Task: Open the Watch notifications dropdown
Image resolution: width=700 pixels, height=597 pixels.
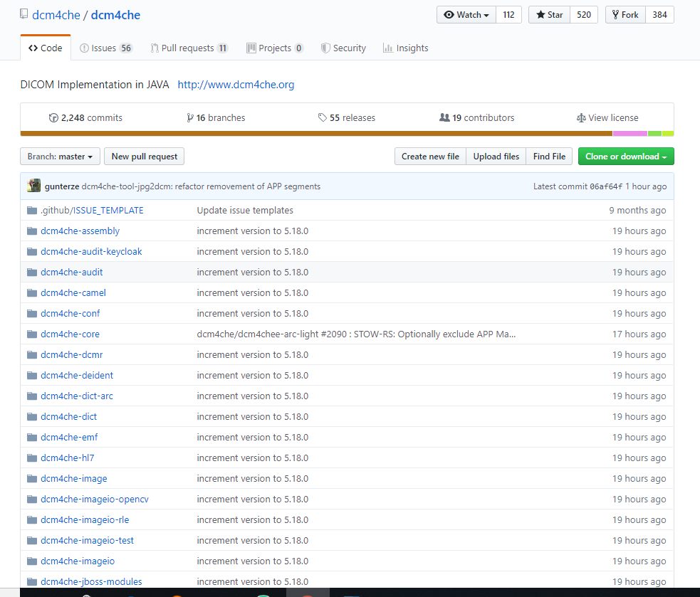Action: 466,15
